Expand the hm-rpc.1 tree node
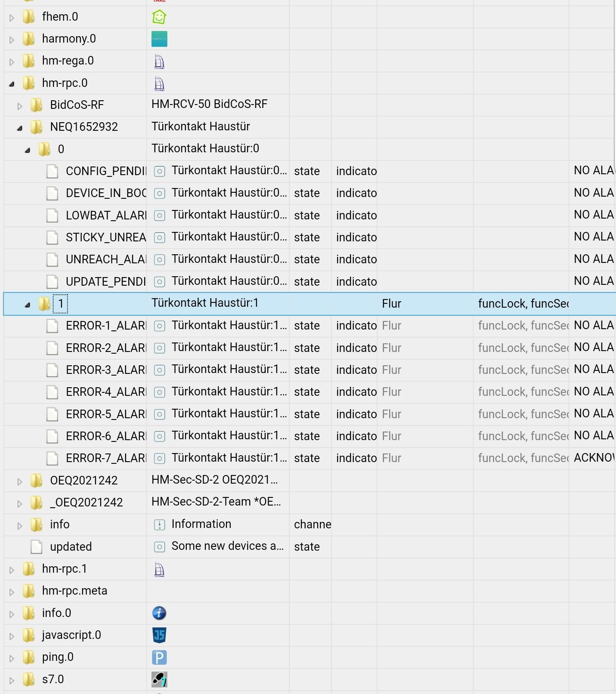 (x=12, y=570)
